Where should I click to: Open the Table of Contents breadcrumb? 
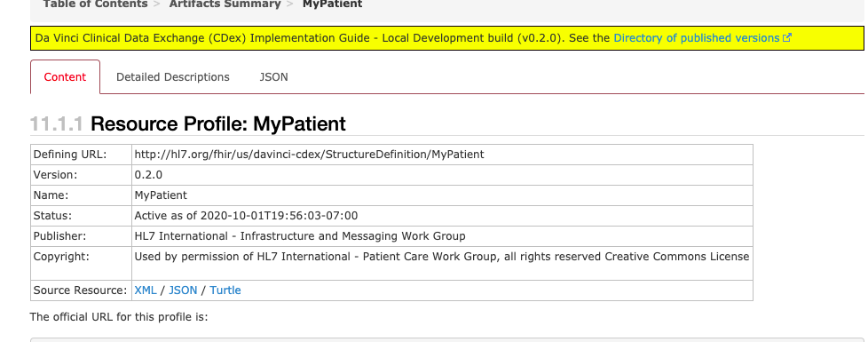(95, 4)
